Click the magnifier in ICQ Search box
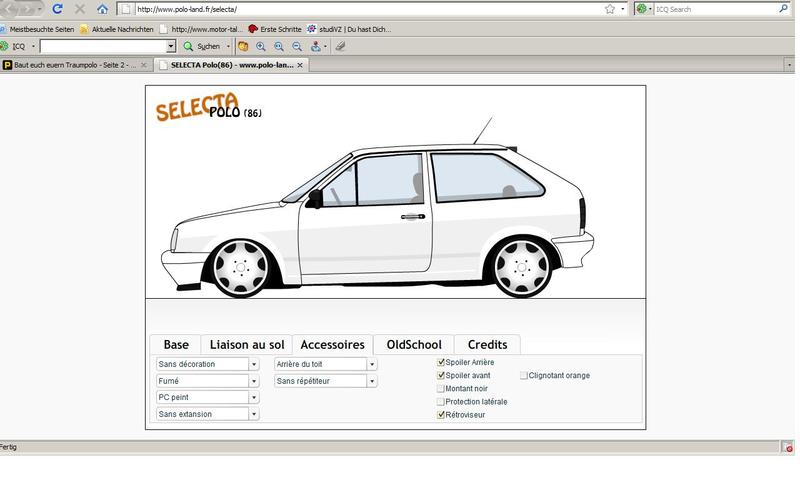Screen dimensions: 800x485 [x=783, y=9]
